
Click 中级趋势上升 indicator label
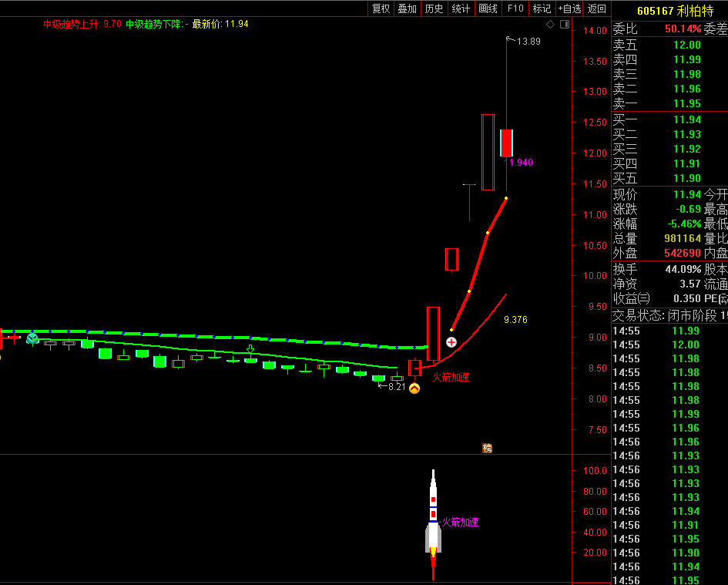(x=82, y=24)
